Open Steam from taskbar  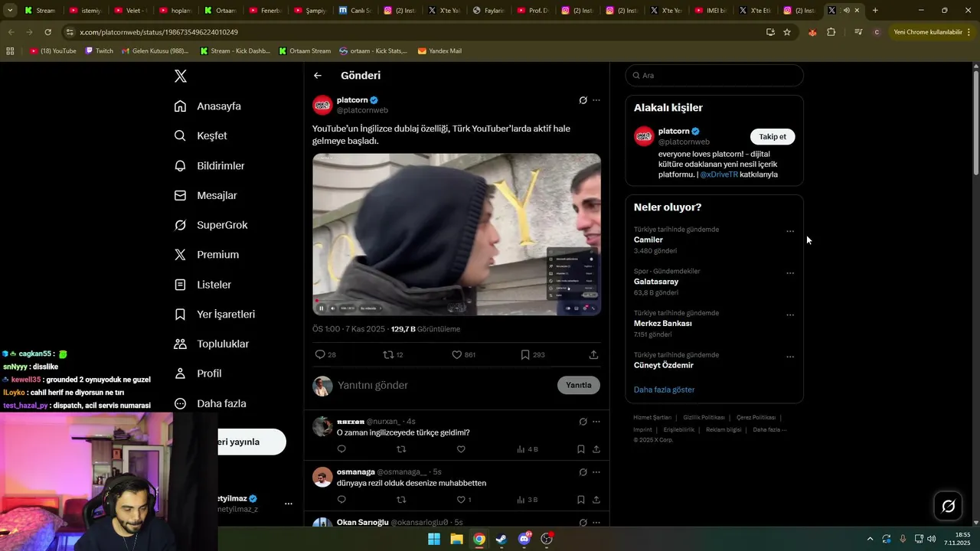(501, 539)
